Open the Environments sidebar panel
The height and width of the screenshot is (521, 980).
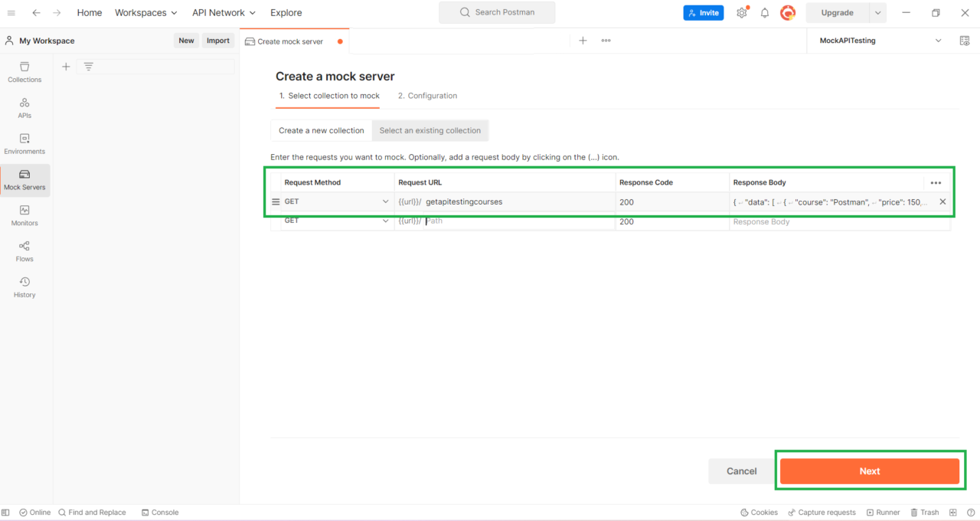click(24, 145)
